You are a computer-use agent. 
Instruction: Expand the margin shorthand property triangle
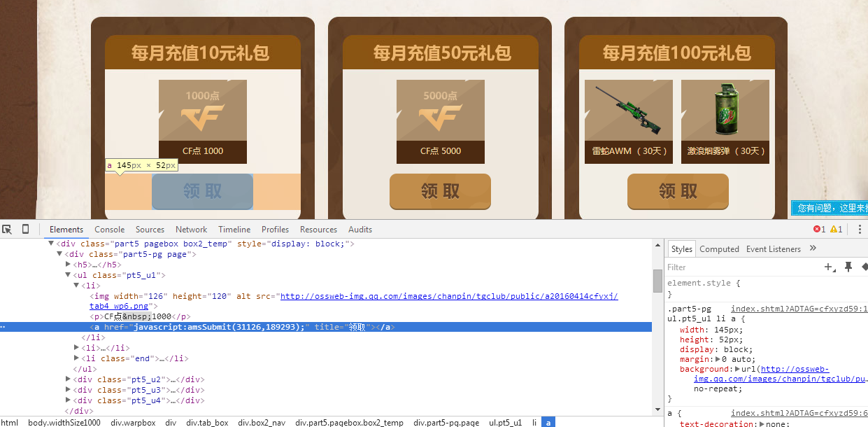718,359
